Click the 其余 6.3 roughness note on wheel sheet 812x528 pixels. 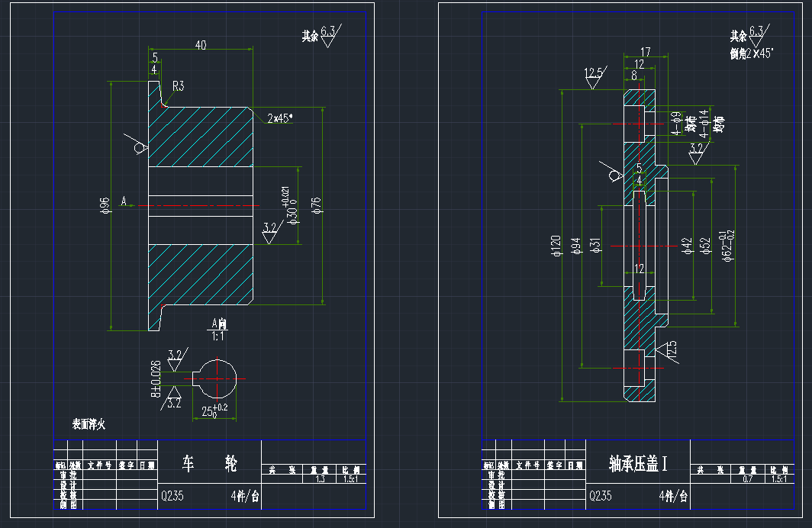(x=321, y=36)
